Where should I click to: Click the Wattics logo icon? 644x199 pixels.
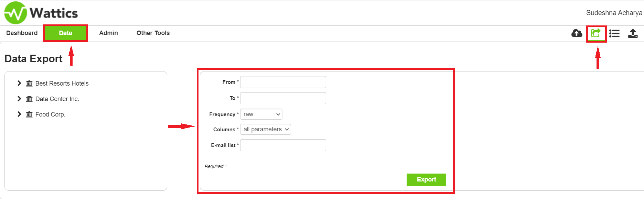coord(15,13)
